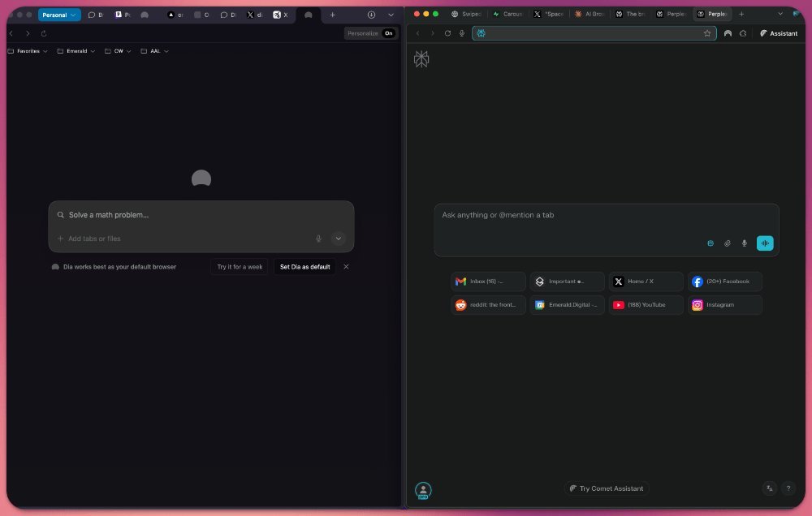Switch to the AI Browser tab in Comet

click(x=590, y=14)
